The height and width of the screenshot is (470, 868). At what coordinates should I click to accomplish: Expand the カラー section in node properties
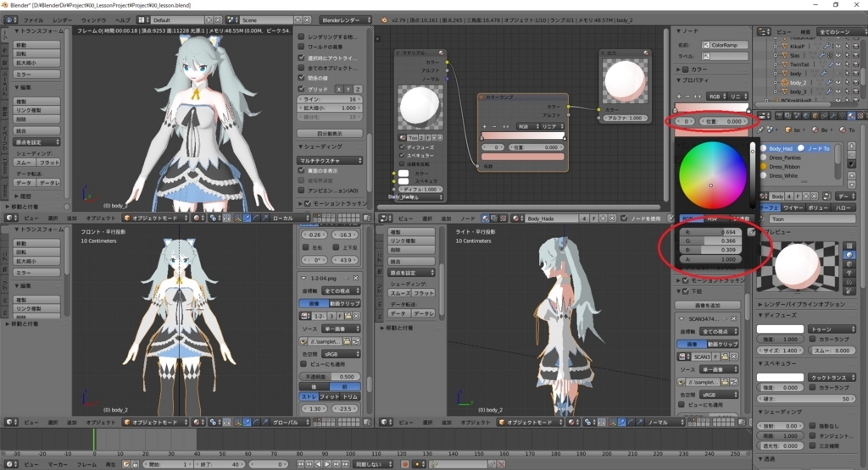(x=679, y=69)
